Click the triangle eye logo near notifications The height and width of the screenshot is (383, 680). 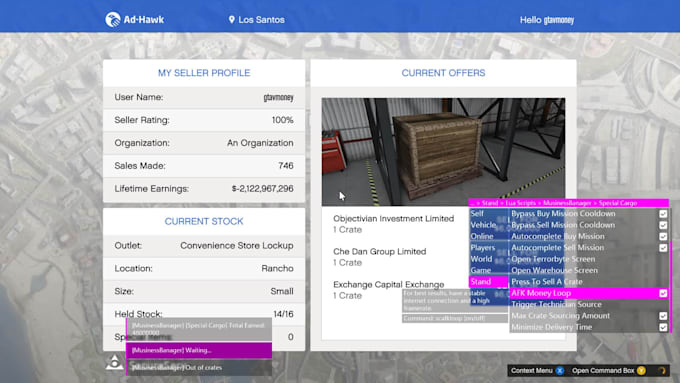(114, 362)
